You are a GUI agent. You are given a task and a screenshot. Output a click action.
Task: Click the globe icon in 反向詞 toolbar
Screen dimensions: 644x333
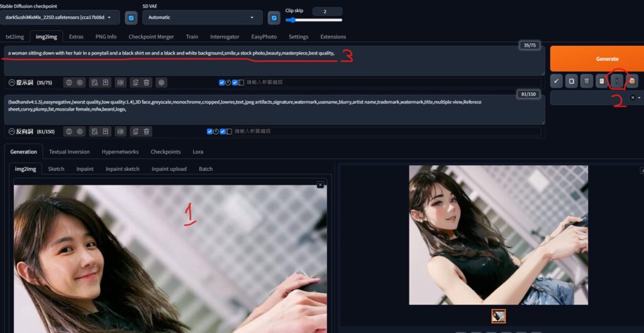[x=69, y=131]
